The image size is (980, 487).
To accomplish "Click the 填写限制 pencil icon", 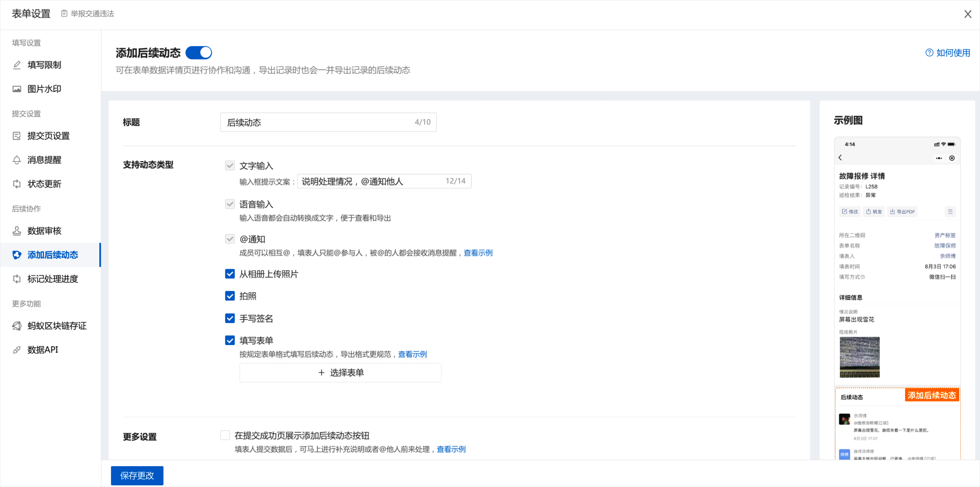I will pyautogui.click(x=17, y=65).
